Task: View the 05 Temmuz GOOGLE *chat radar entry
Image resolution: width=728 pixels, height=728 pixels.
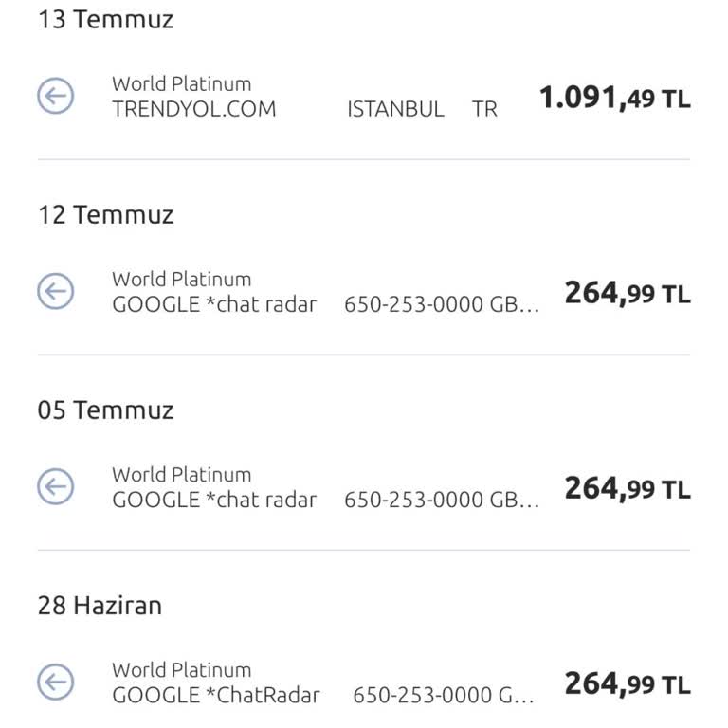Action: (214, 500)
